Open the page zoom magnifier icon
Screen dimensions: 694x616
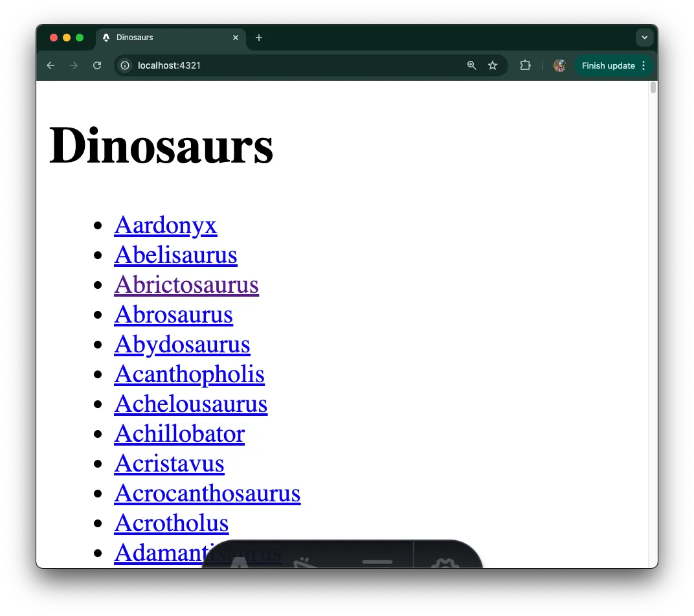[471, 65]
